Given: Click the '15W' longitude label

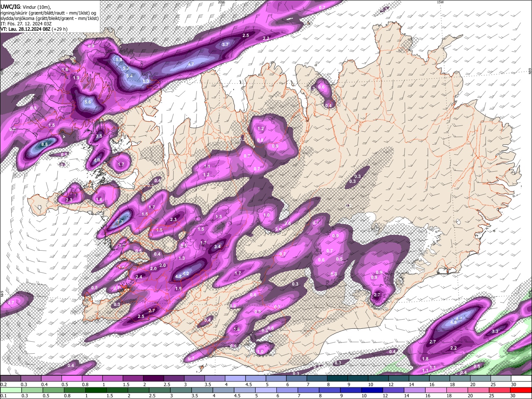Looking at the screenshot, I should click(x=440, y=2).
